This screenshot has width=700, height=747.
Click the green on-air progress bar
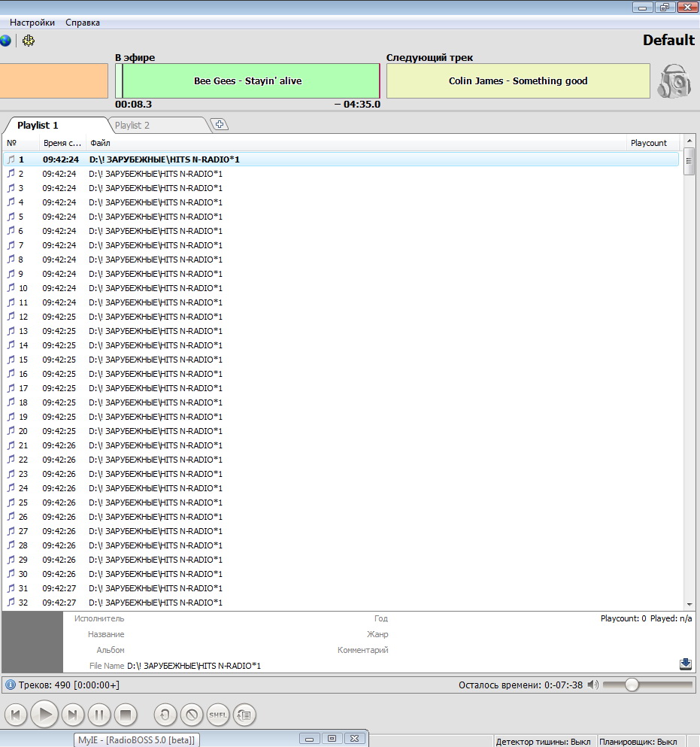[x=247, y=81]
